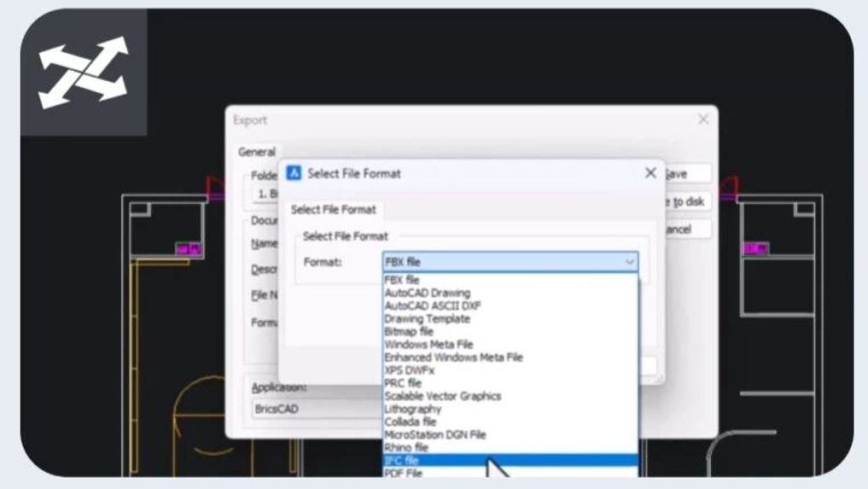Collapse the Format dropdown arrow
This screenshot has width=868, height=489.
click(629, 262)
